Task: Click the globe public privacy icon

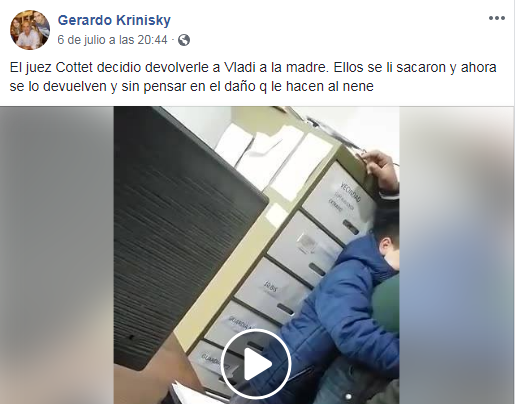Action: pyautogui.click(x=184, y=40)
